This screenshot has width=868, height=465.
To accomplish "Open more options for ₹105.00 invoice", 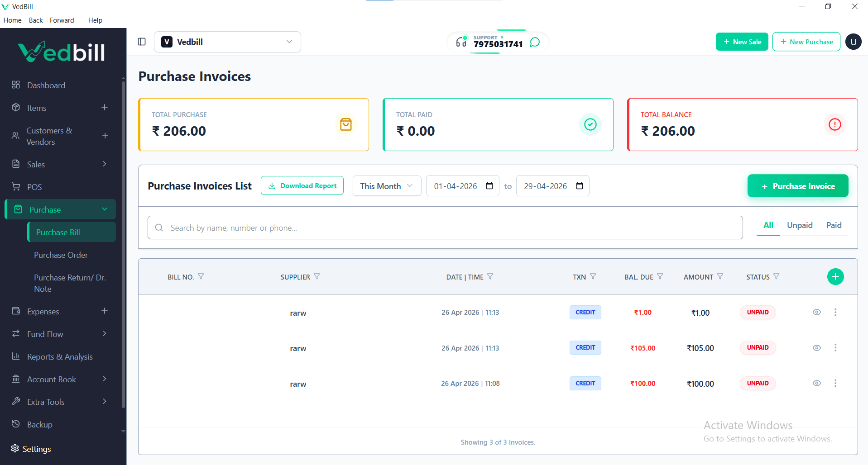I will (x=835, y=347).
